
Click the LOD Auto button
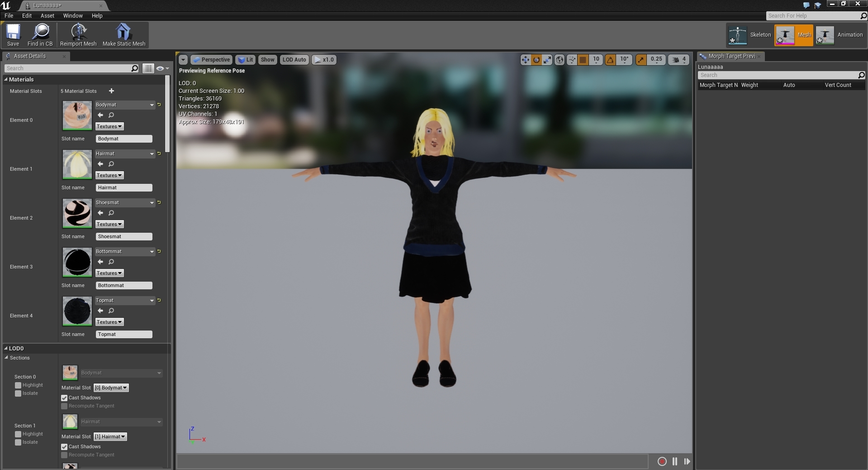[x=294, y=60]
